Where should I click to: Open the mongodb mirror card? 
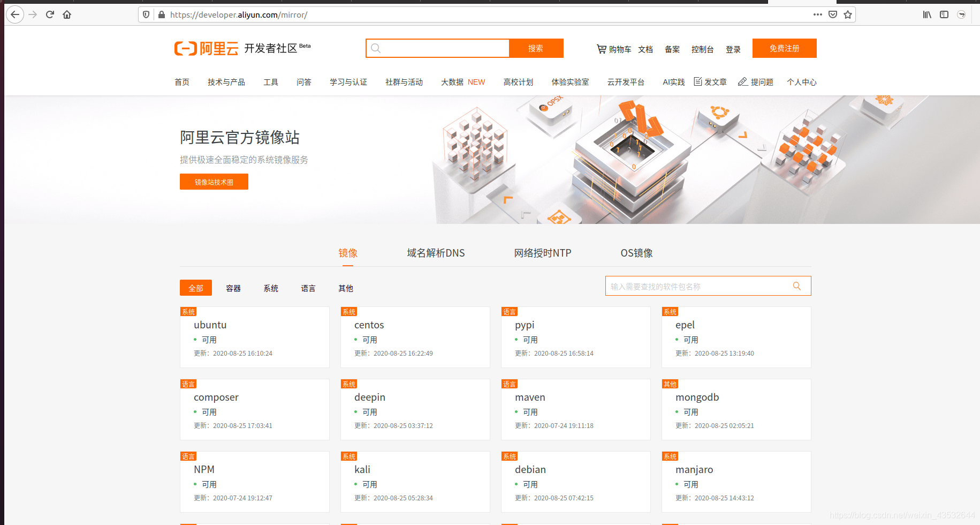click(x=736, y=409)
